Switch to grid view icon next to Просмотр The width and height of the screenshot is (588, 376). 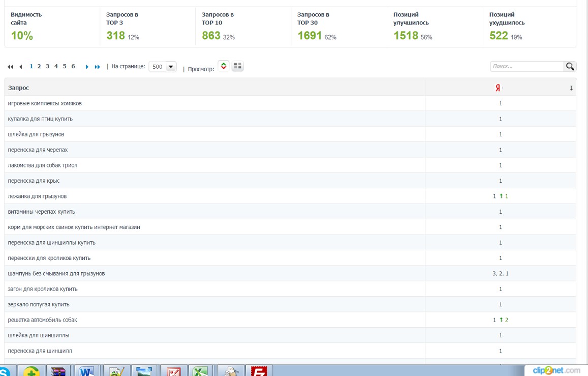237,66
